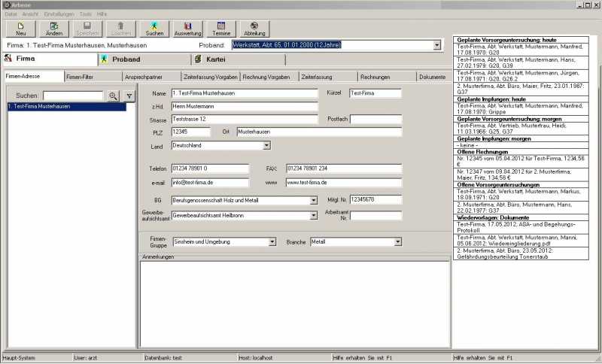Click the Neu toolbar button
Screen dimensions: 602x364
coord(21,29)
